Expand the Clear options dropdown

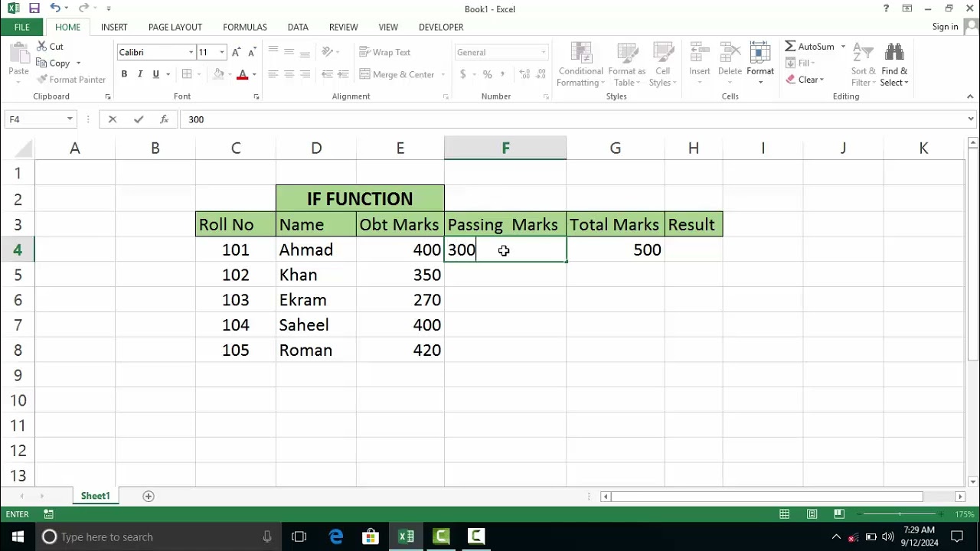click(x=822, y=80)
